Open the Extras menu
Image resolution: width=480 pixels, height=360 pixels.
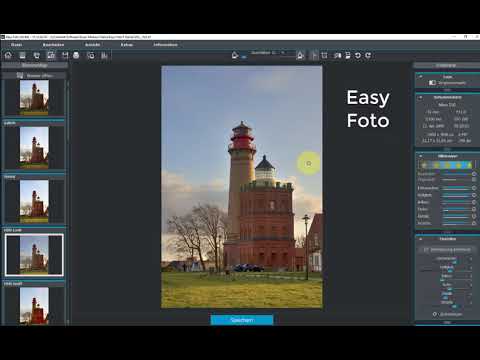pos(127,45)
